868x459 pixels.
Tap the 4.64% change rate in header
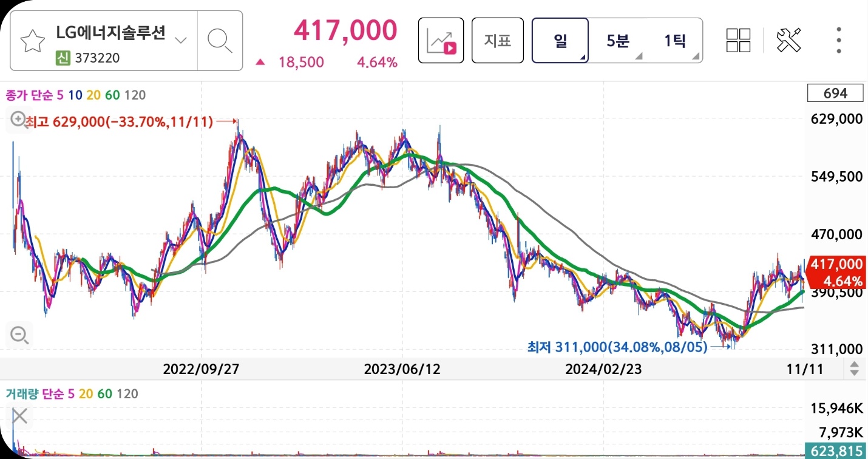click(377, 62)
